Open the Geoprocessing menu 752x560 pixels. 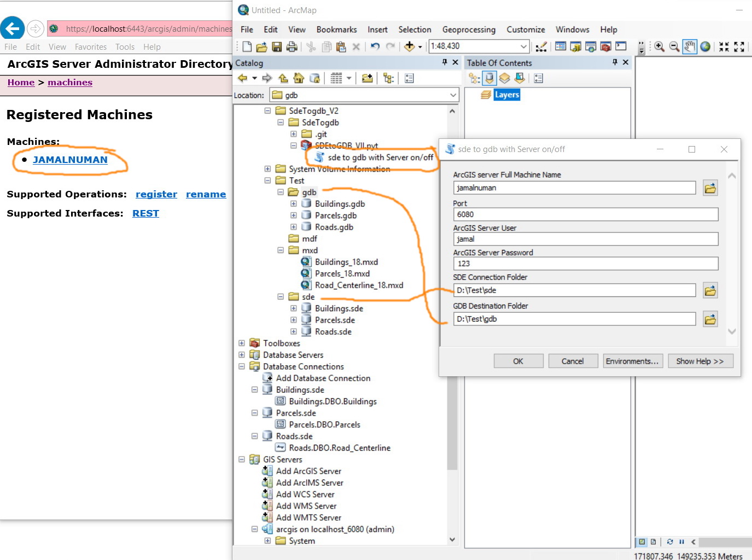pos(469,30)
